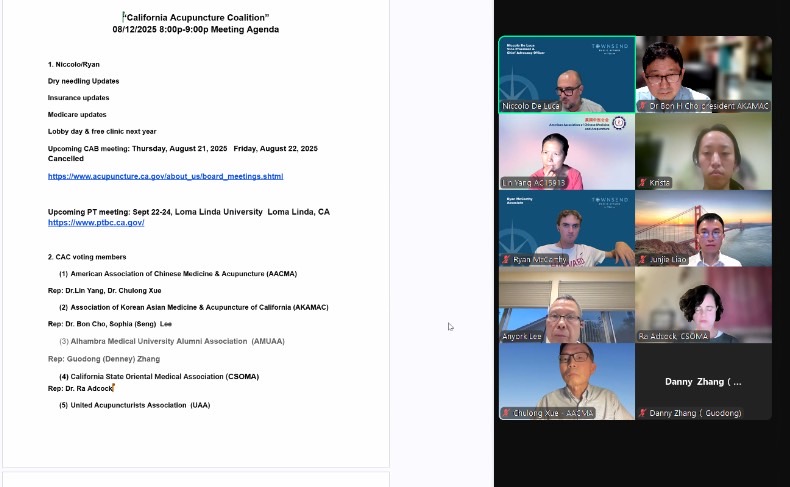
Task: Click the "California Acupuncture Coalition" document title
Action: [x=196, y=17]
